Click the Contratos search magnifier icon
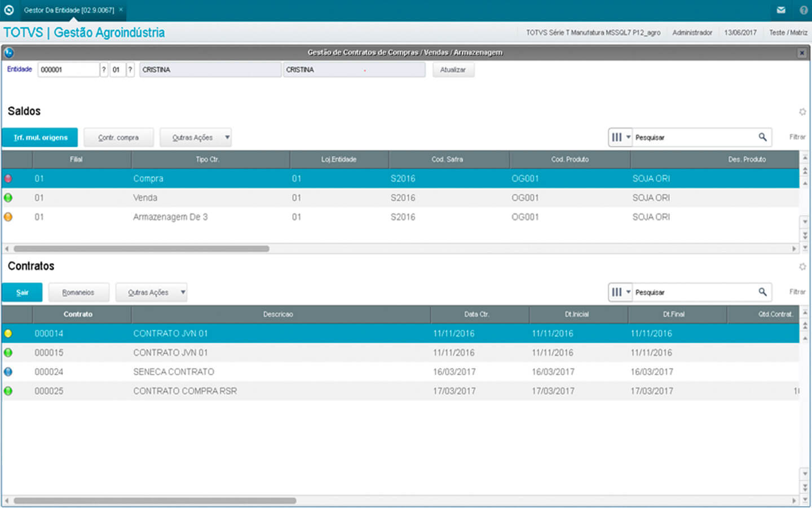Viewport: 812px width, 508px height. coord(762,292)
